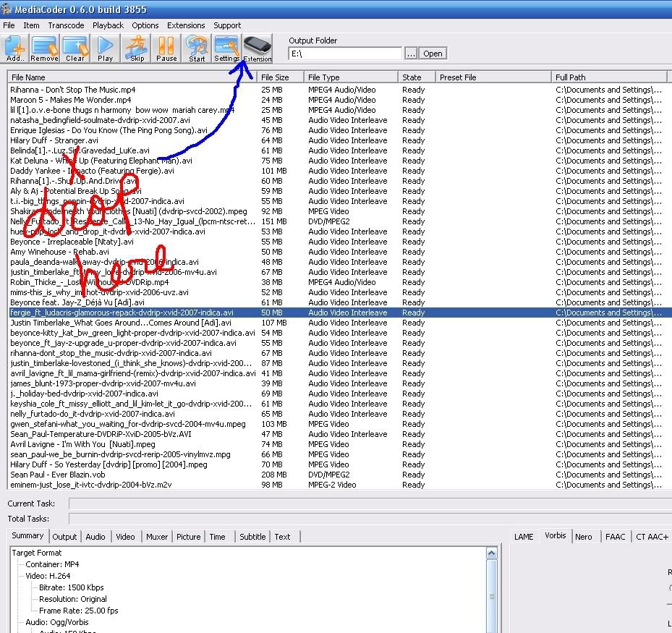
Task: Click the Pause toolbar icon
Action: (x=166, y=48)
